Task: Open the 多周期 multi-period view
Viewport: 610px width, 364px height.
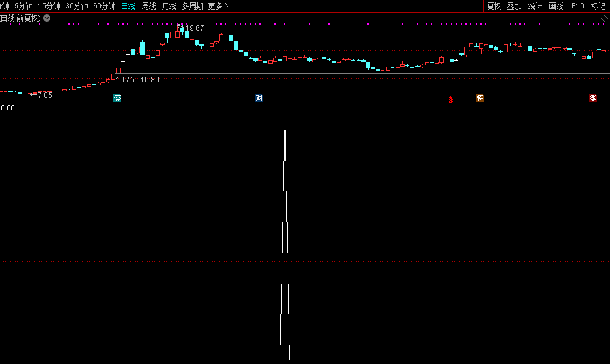Action: tap(192, 6)
